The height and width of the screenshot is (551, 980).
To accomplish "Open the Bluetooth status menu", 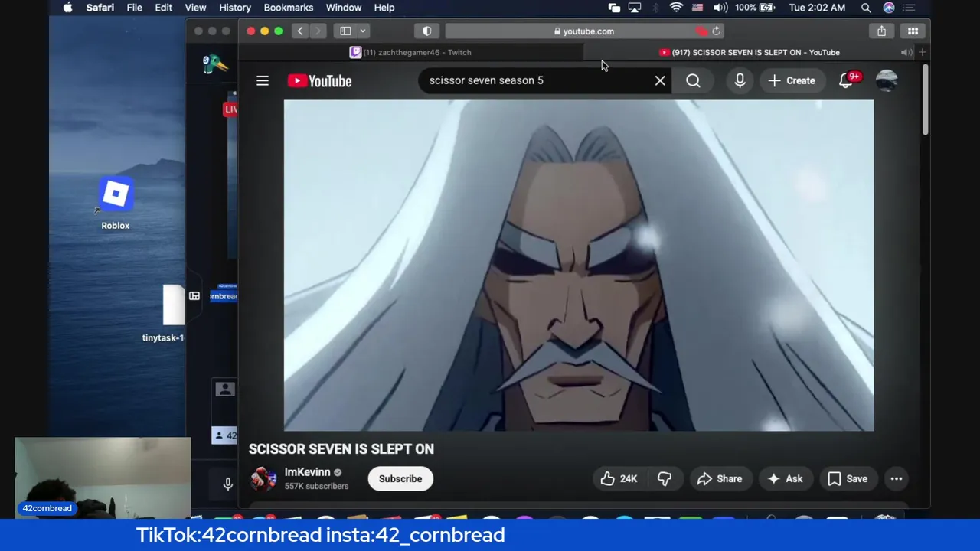I will coord(655,8).
